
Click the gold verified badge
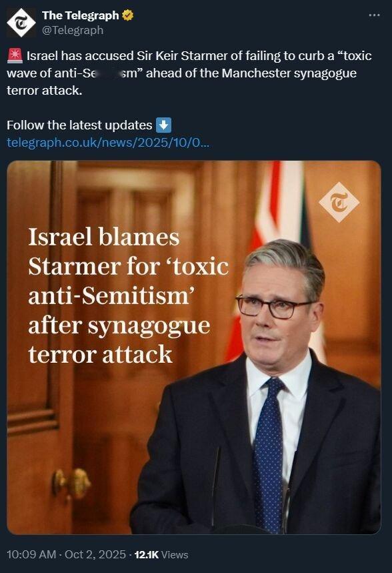127,15
